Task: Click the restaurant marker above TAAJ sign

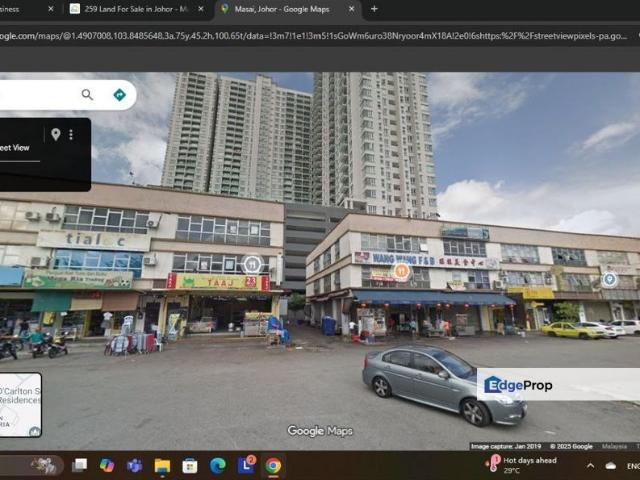Action: tap(252, 265)
